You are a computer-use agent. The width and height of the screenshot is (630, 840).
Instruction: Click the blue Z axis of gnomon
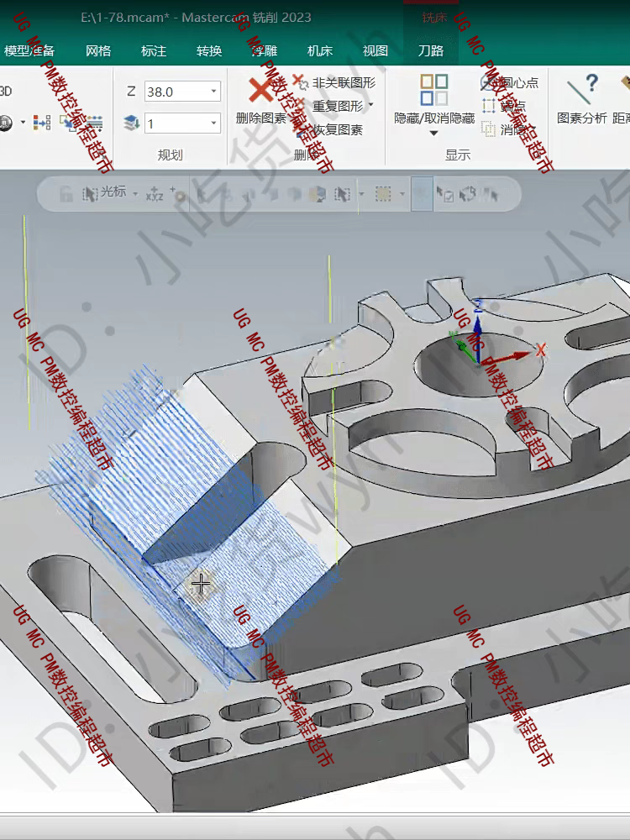click(x=478, y=332)
